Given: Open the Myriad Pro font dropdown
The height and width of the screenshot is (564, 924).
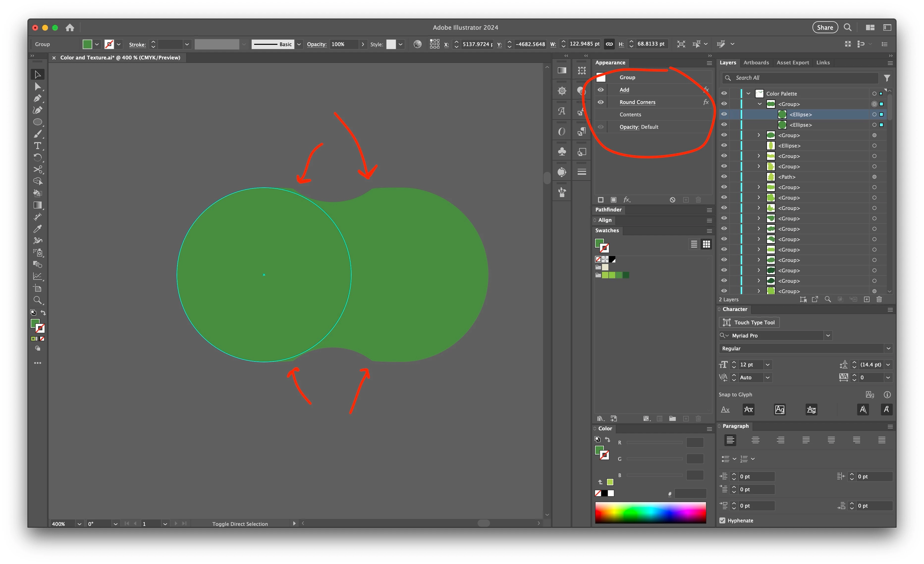Looking at the screenshot, I should pos(828,335).
